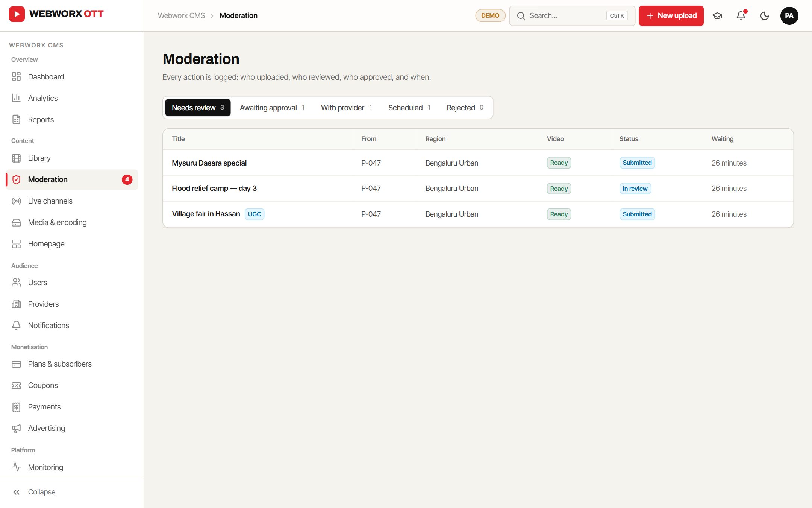Toggle dark mode with the moon icon
Image resolution: width=812 pixels, height=508 pixels.
[x=765, y=16]
